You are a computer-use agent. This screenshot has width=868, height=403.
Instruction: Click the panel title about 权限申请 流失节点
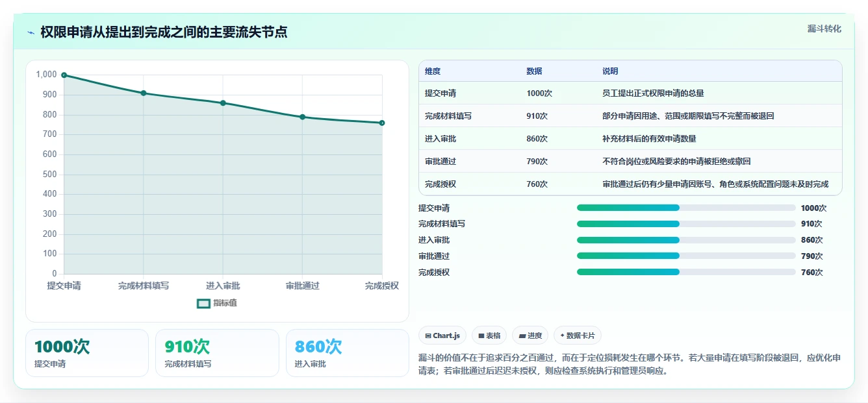(x=164, y=32)
